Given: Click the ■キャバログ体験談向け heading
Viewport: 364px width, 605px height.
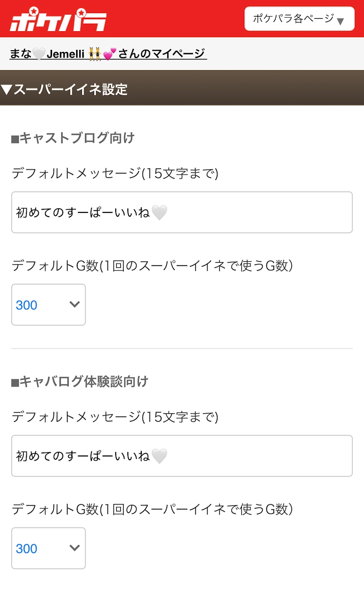Looking at the screenshot, I should pos(80,382).
